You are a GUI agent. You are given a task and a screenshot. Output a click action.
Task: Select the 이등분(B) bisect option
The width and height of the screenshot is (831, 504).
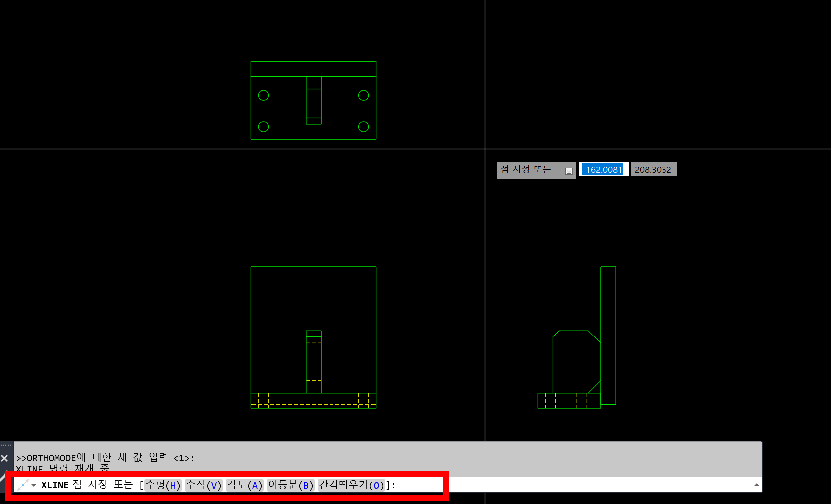point(291,485)
